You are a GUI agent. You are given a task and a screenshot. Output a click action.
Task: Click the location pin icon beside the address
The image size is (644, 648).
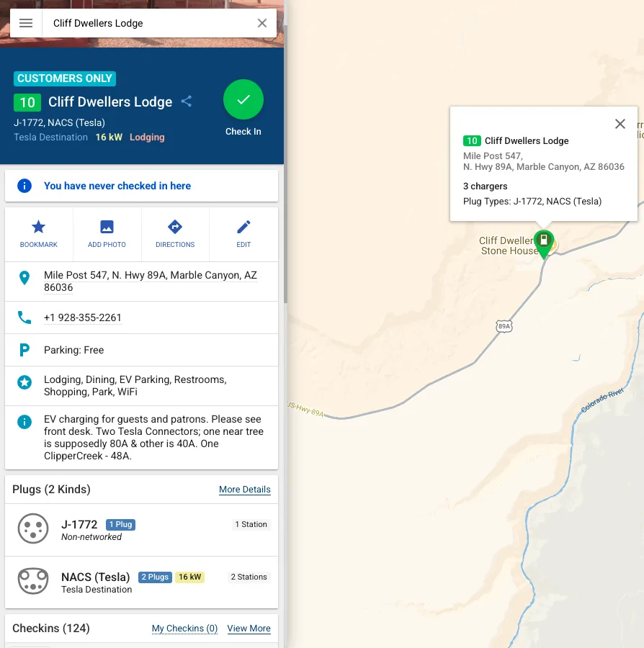click(24, 278)
